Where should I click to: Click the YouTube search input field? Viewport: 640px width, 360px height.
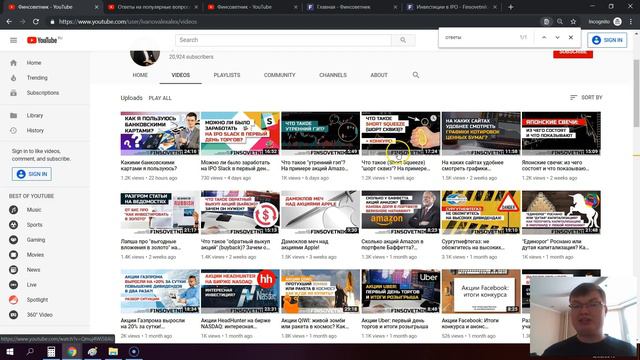coord(283,40)
